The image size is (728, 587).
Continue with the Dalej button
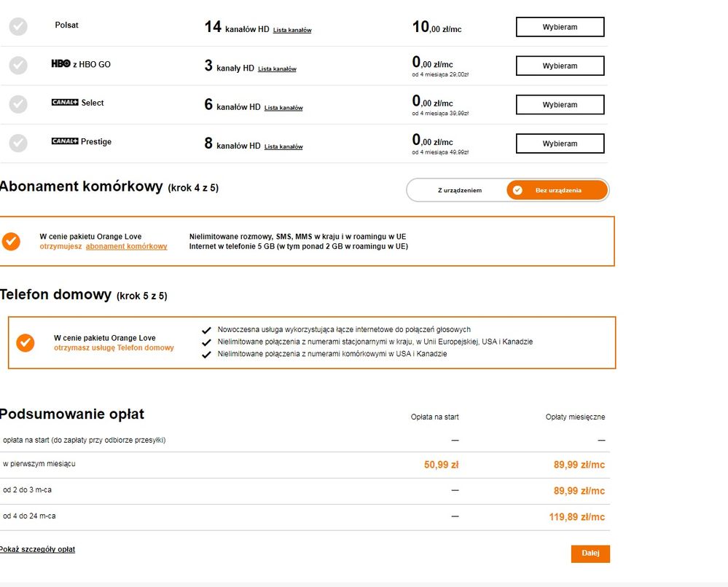click(x=590, y=553)
